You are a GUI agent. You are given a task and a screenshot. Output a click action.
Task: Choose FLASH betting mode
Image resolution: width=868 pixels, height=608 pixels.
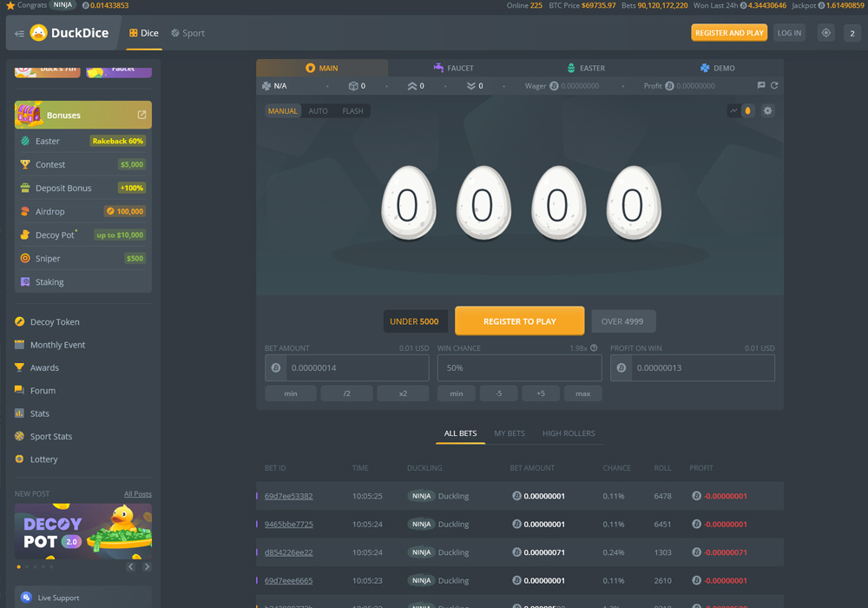click(x=352, y=111)
